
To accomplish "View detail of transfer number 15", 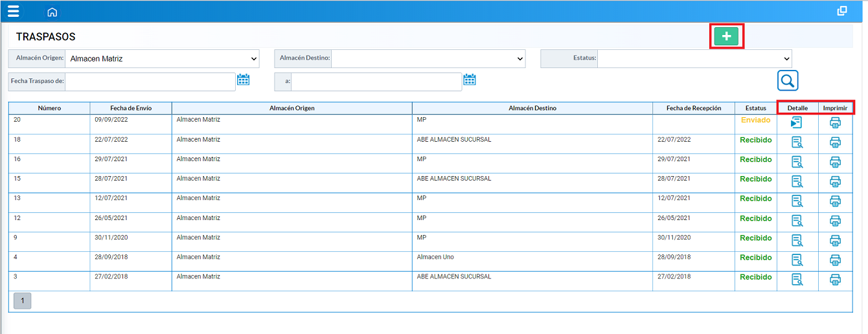I will point(797,181).
